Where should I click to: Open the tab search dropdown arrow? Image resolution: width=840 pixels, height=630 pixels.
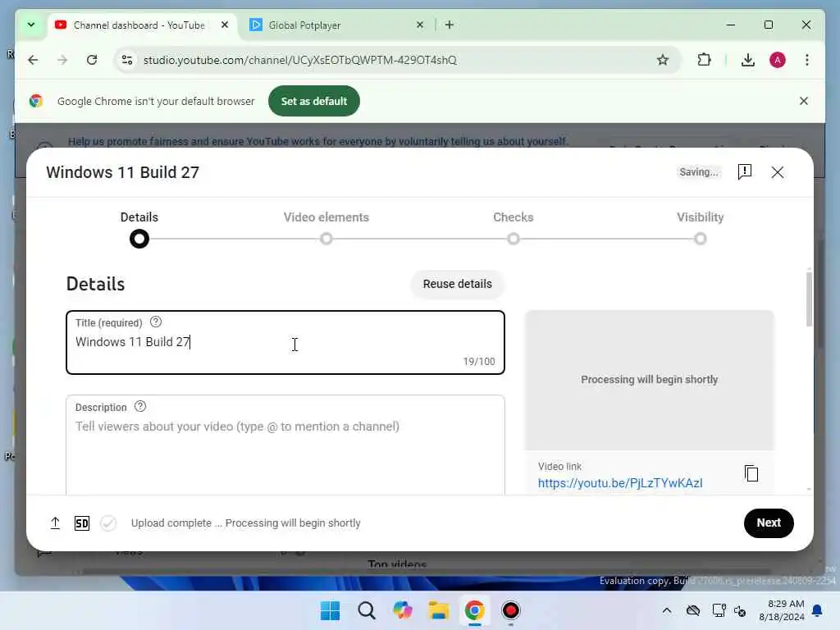[31, 25]
